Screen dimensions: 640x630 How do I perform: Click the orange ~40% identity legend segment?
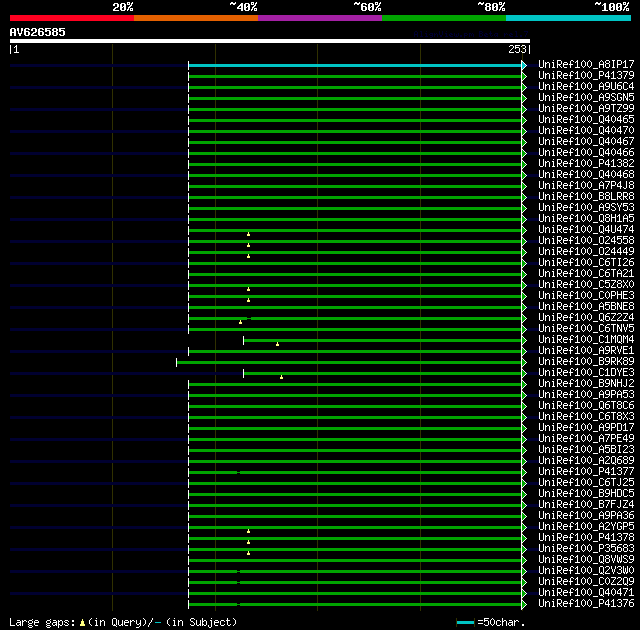click(196, 18)
